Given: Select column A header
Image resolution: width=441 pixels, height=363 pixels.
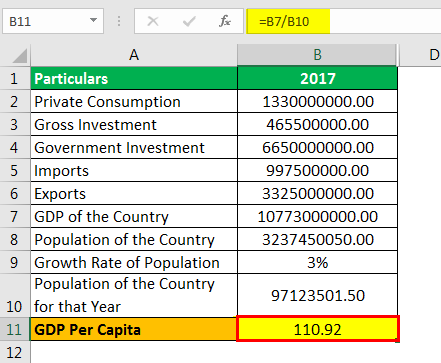Looking at the screenshot, I should [134, 55].
